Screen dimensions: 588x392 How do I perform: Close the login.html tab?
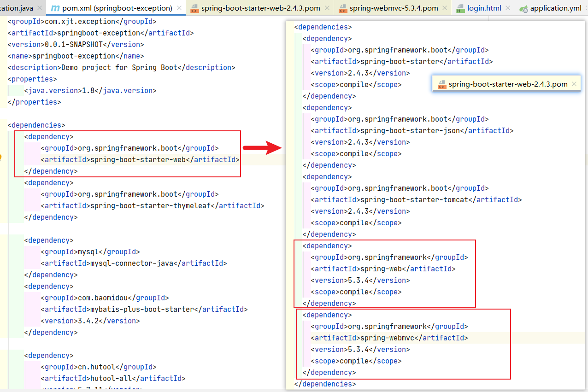coord(508,8)
